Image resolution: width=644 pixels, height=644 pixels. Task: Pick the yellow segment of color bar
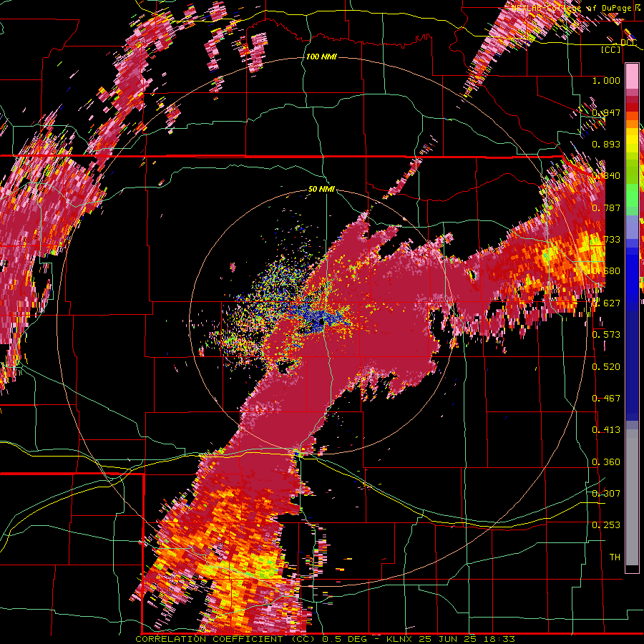pos(632,140)
